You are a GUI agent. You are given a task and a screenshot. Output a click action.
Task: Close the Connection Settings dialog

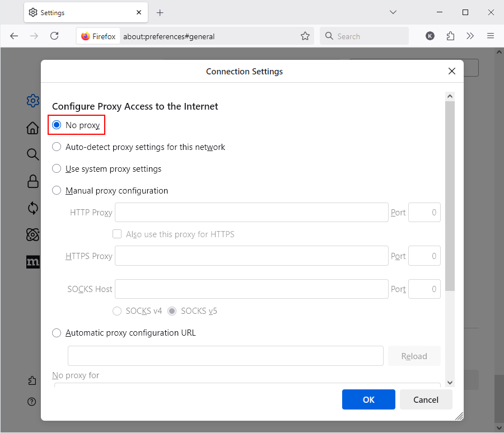pos(452,71)
